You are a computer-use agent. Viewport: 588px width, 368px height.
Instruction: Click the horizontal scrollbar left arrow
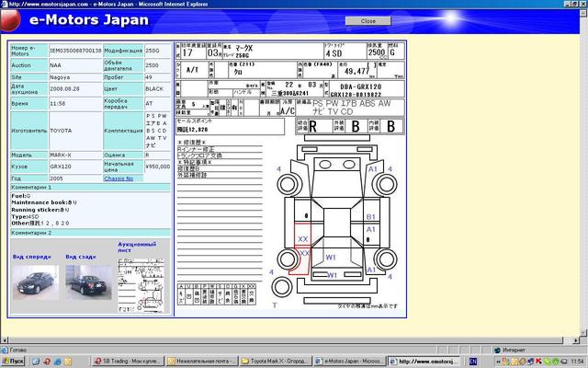pyautogui.click(x=5, y=340)
